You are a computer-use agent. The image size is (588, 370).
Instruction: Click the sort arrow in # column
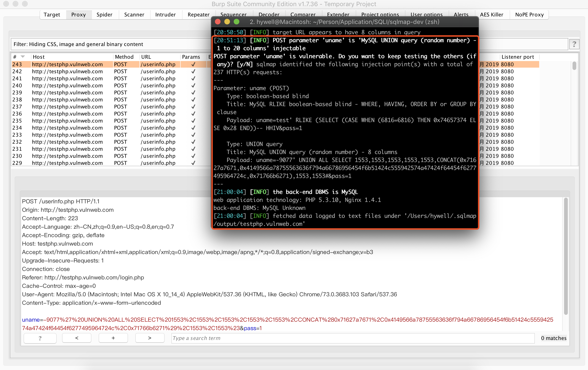point(23,57)
